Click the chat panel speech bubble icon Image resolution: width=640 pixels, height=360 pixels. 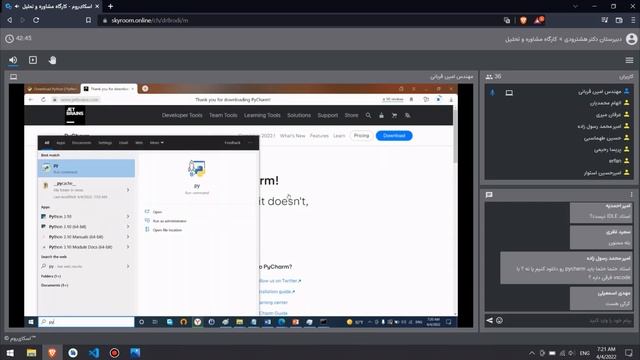[489, 195]
